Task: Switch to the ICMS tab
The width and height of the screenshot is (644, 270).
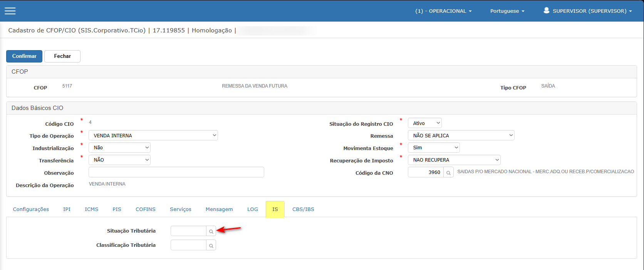Action: click(x=92, y=209)
